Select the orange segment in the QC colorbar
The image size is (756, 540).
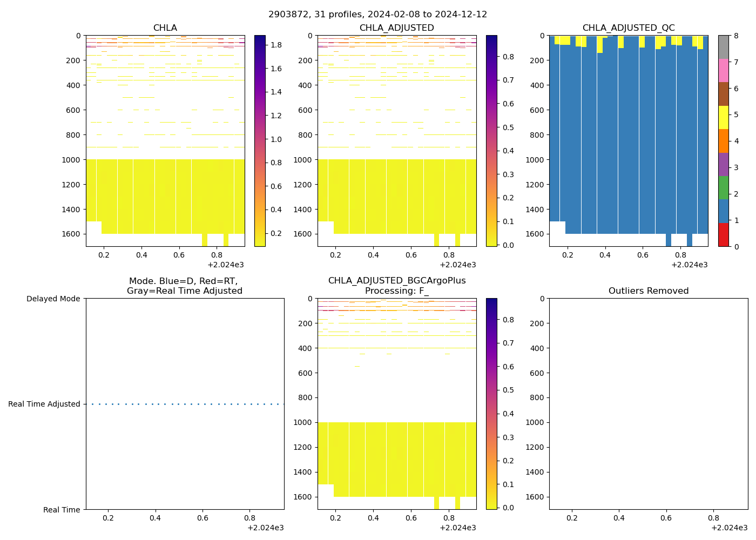coord(723,141)
